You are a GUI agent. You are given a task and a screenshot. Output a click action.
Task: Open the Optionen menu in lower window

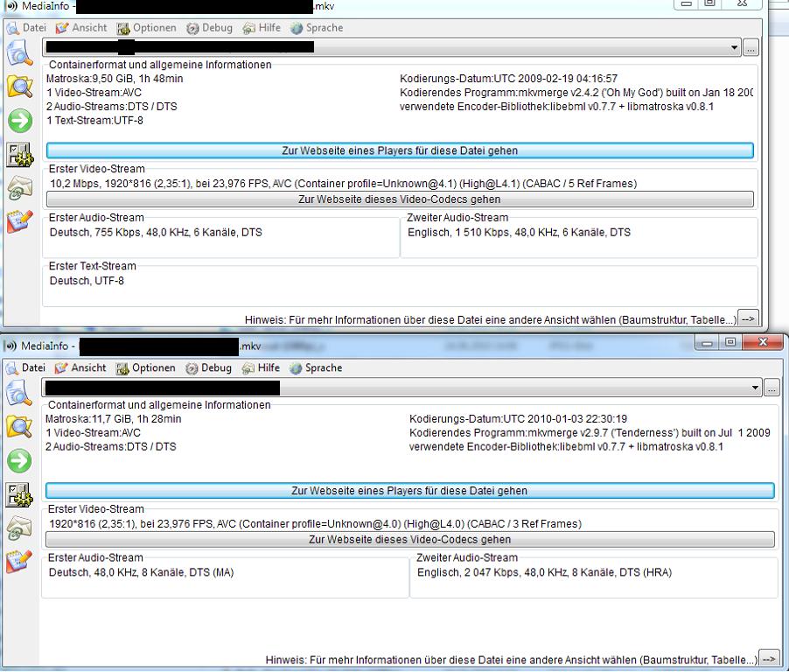pyautogui.click(x=146, y=368)
